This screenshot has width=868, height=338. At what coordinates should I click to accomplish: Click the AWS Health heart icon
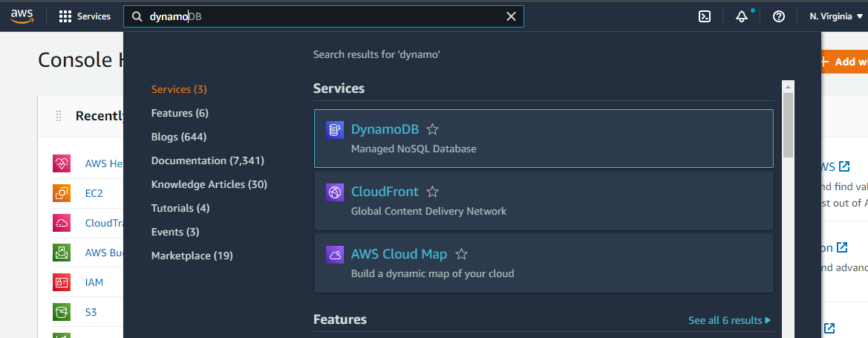pyautogui.click(x=62, y=163)
